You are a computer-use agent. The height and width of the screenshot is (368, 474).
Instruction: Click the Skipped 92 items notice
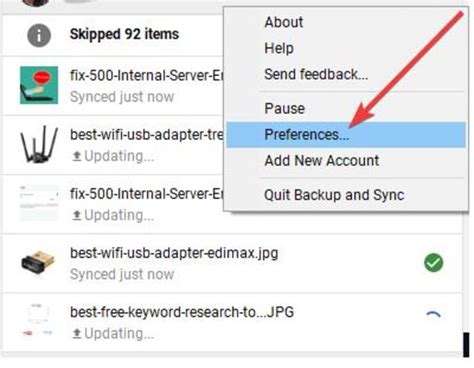tap(124, 34)
